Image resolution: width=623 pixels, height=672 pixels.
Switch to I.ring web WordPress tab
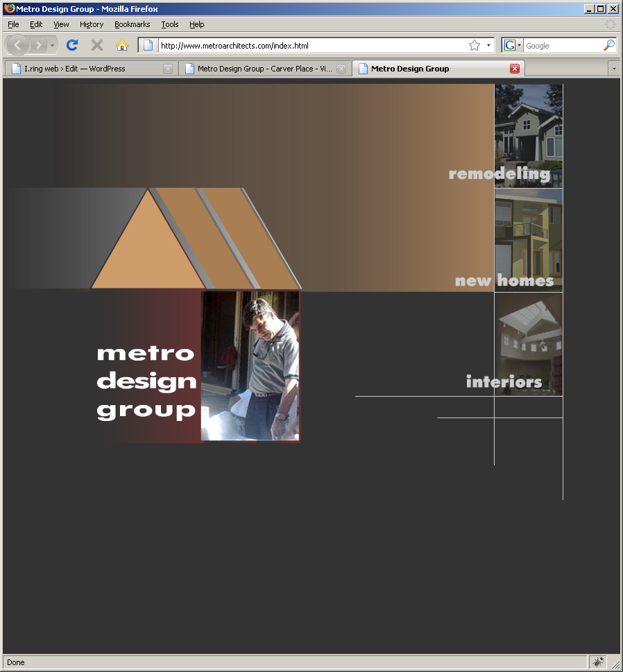pos(90,69)
